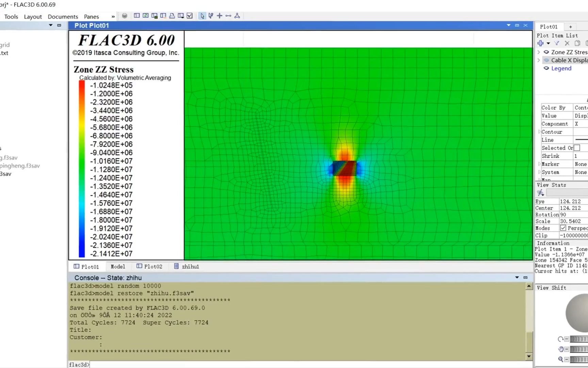The width and height of the screenshot is (588, 368).
Task: Open the left project pane dropdown arrow
Action: pos(51,25)
